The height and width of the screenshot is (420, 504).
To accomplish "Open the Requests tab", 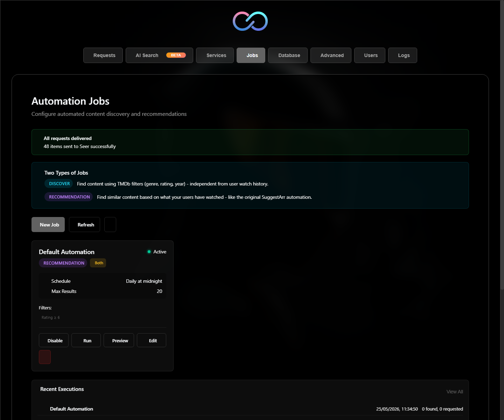I will click(x=103, y=55).
